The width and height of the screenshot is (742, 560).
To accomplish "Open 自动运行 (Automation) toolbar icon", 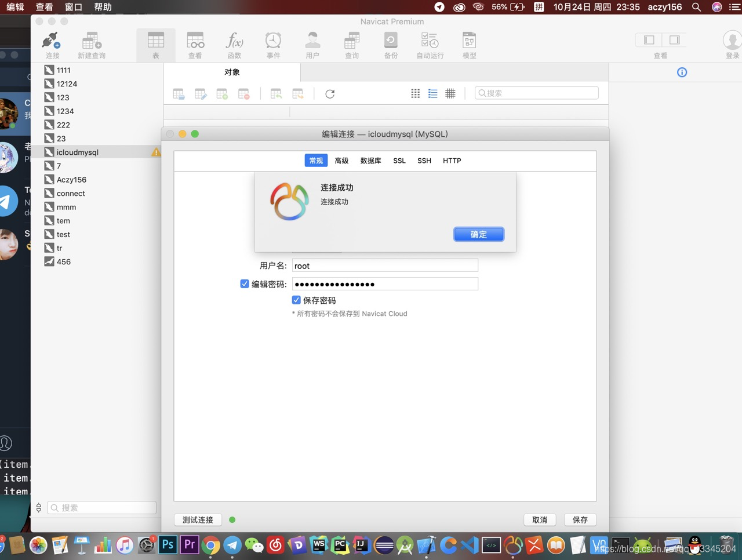I will pyautogui.click(x=430, y=45).
